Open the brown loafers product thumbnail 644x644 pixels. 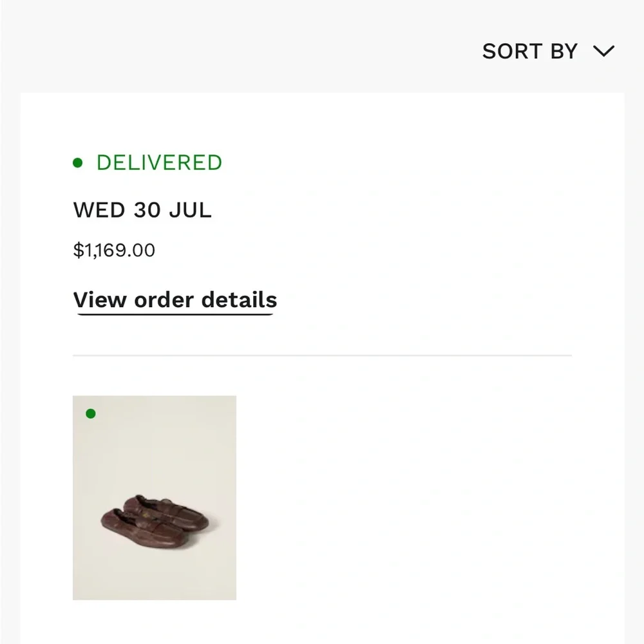[155, 498]
